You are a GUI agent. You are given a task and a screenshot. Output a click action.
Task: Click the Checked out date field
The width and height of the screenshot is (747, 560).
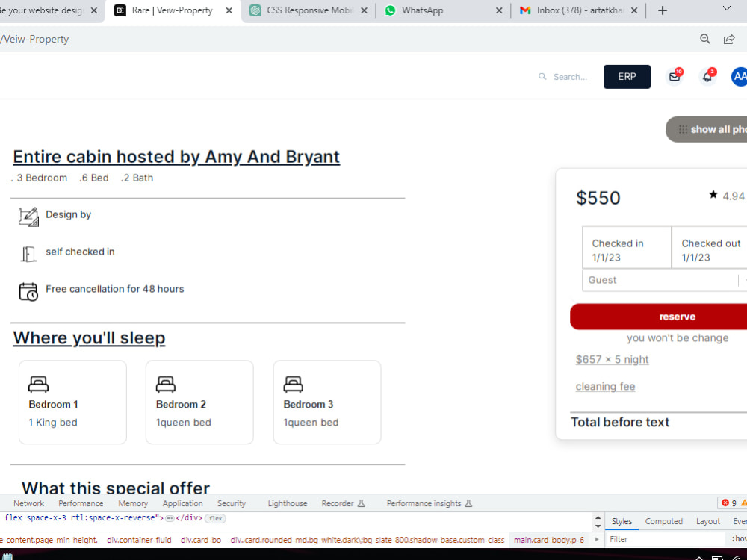(x=710, y=248)
